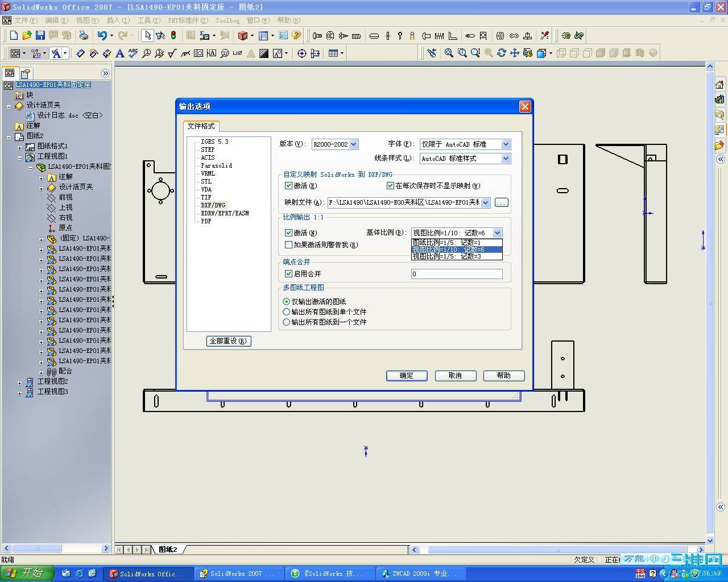The image size is (728, 582).
Task: Open the 文件(F) menu
Action: point(26,20)
